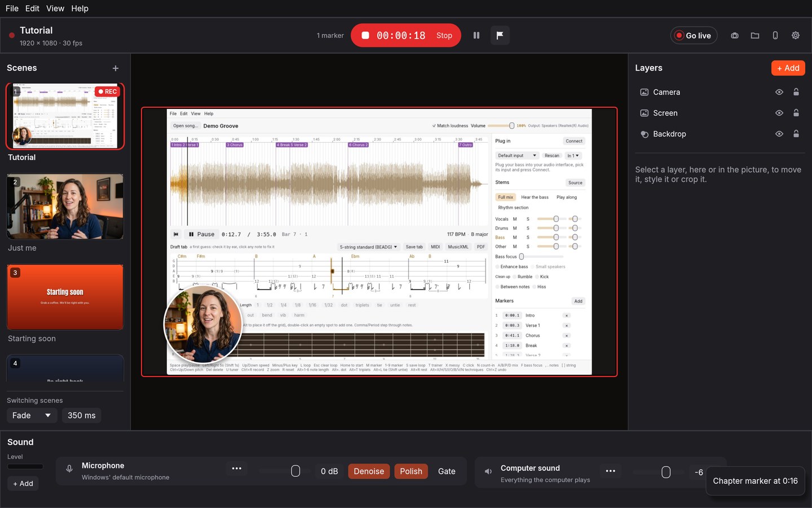
Task: Toggle Camera layer visibility
Action: click(x=779, y=92)
